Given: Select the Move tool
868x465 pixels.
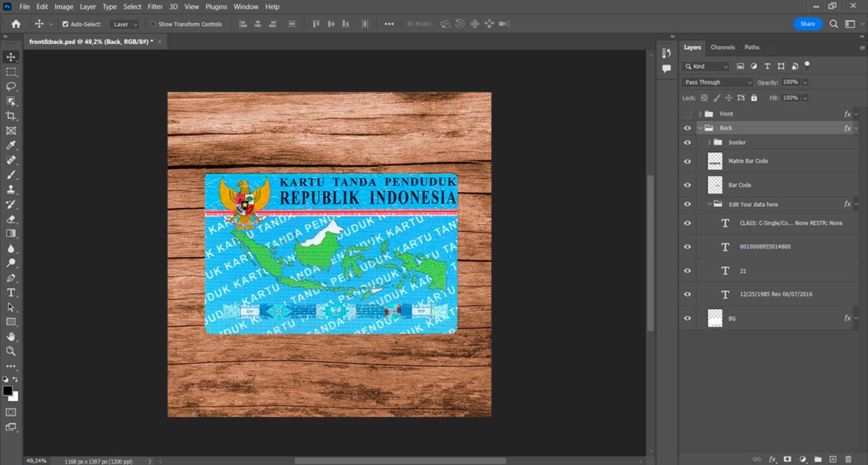Looking at the screenshot, I should [11, 57].
